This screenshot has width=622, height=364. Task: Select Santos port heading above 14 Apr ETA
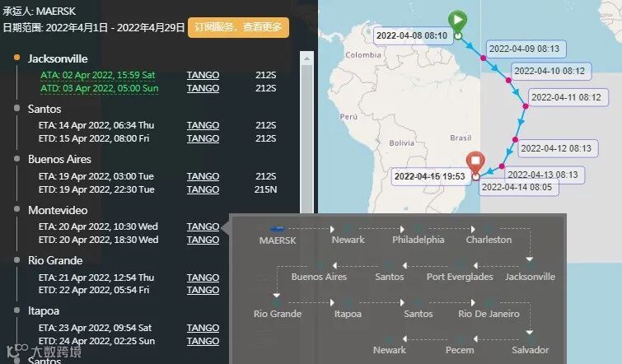click(44, 109)
